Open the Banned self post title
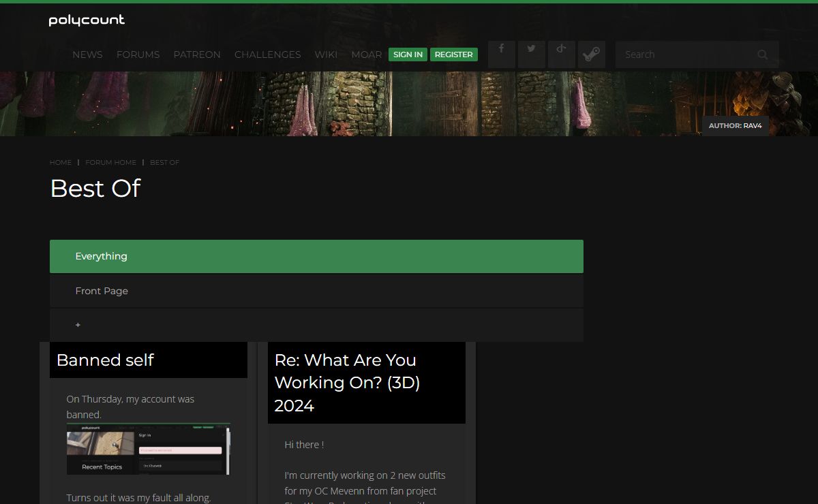This screenshot has width=818, height=504. [x=106, y=360]
